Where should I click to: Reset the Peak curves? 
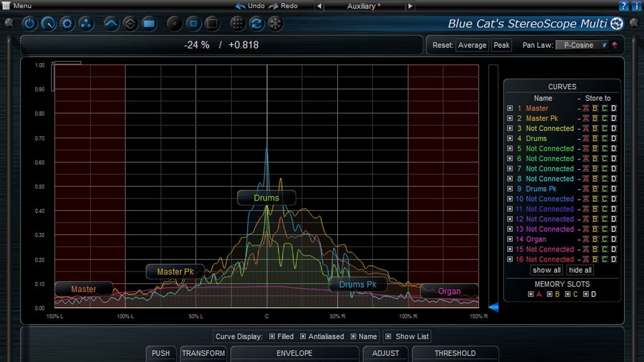(x=502, y=45)
